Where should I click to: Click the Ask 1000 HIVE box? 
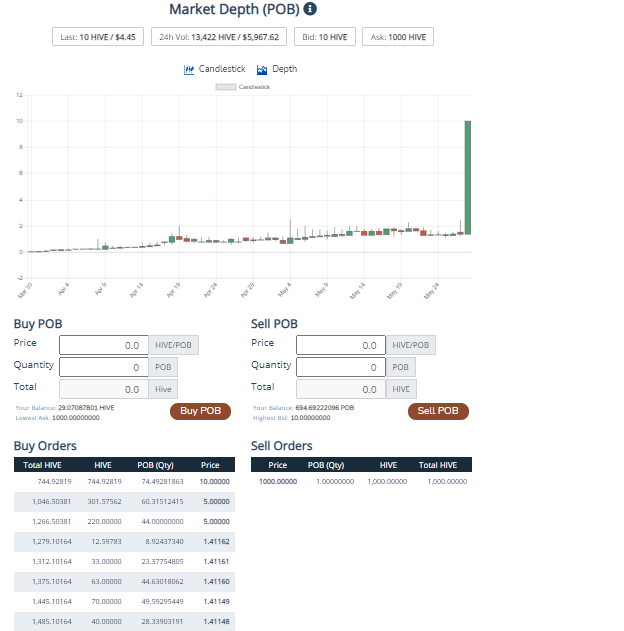pyautogui.click(x=398, y=37)
